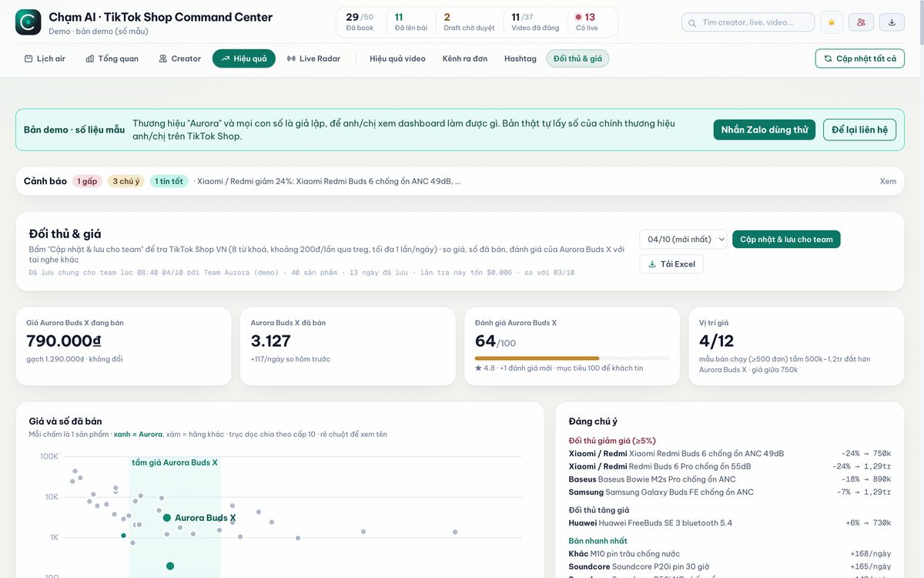This screenshot has width=924, height=578.
Task: Select the Đối thủ & giá sub-tab
Action: pyautogui.click(x=577, y=59)
